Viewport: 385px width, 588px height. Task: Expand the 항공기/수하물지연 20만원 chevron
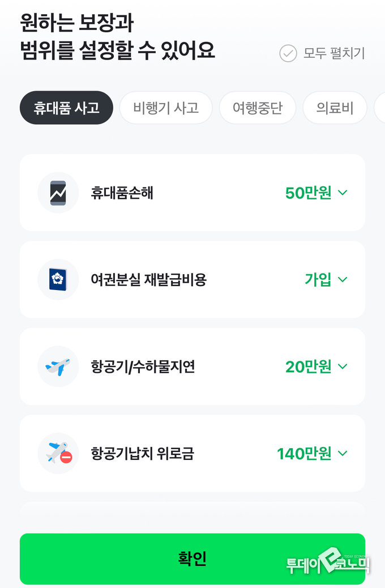coord(343,367)
